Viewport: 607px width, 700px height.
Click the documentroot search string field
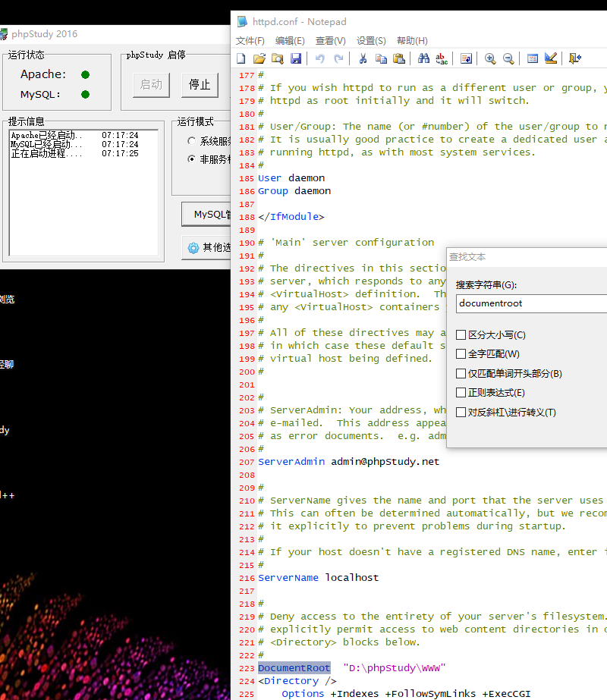pos(532,303)
